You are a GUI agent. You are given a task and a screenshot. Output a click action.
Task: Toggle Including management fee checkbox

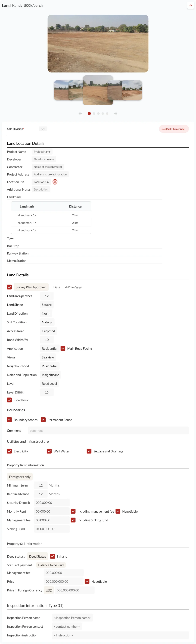73,511
